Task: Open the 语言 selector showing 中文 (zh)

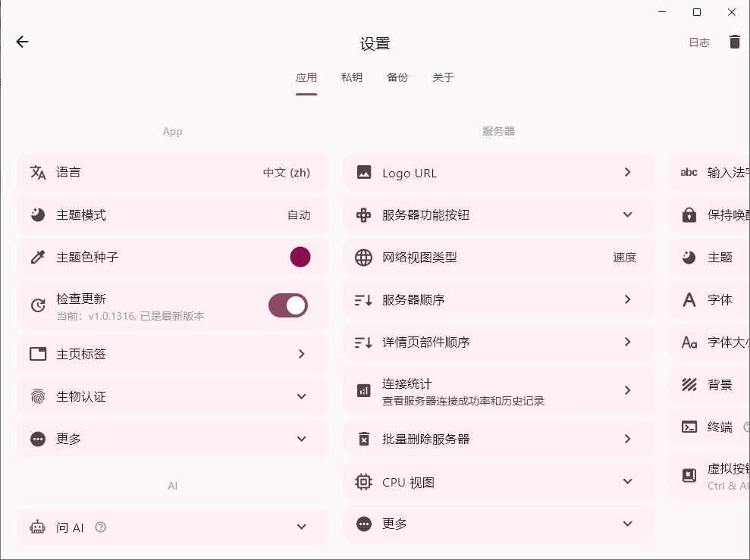Action: point(287,172)
